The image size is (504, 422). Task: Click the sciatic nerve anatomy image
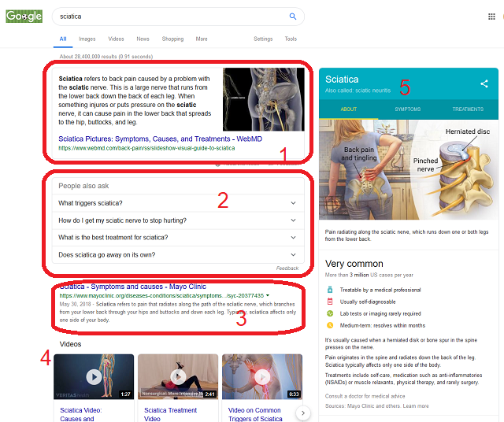point(264,99)
